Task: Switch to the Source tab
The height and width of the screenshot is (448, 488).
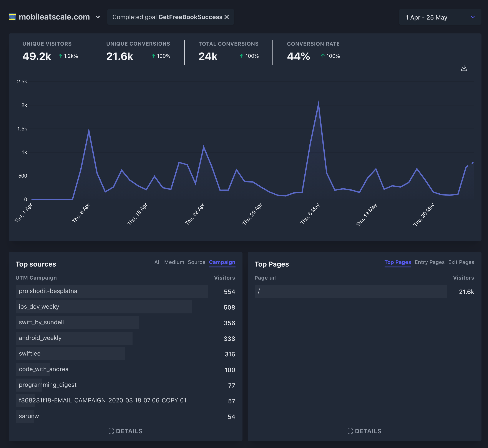Action: [196, 262]
